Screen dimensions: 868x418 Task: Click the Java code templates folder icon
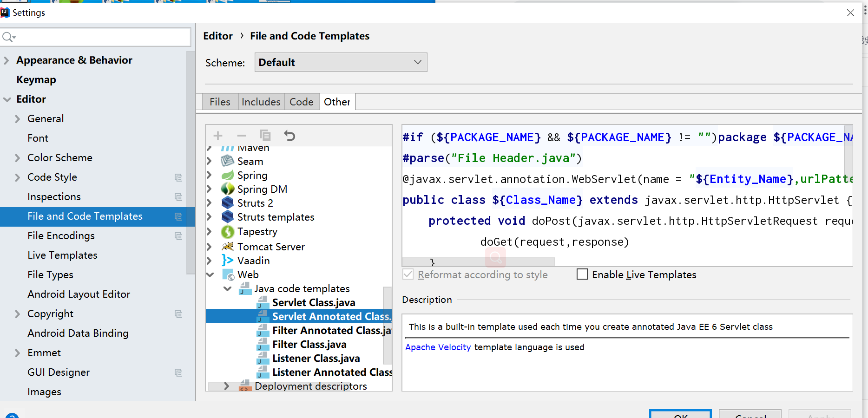pos(245,289)
